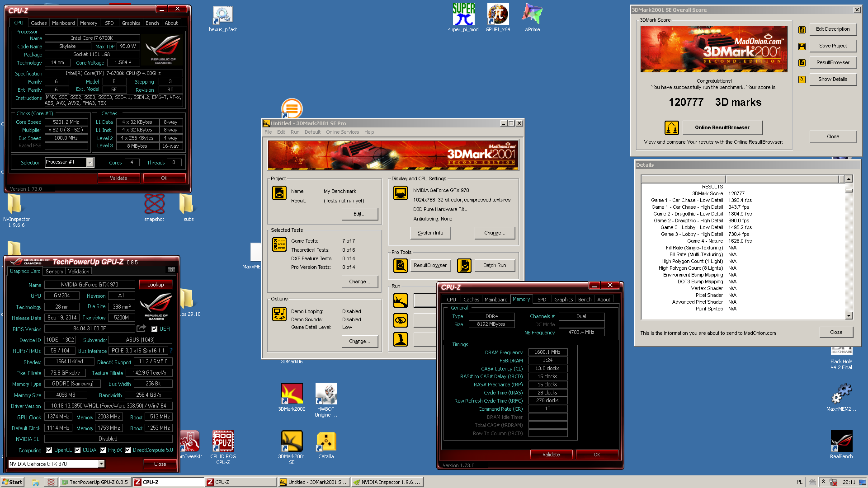Click GPU-Z screenshot camera icon
Screen dimensions: 868x488
(x=171, y=270)
